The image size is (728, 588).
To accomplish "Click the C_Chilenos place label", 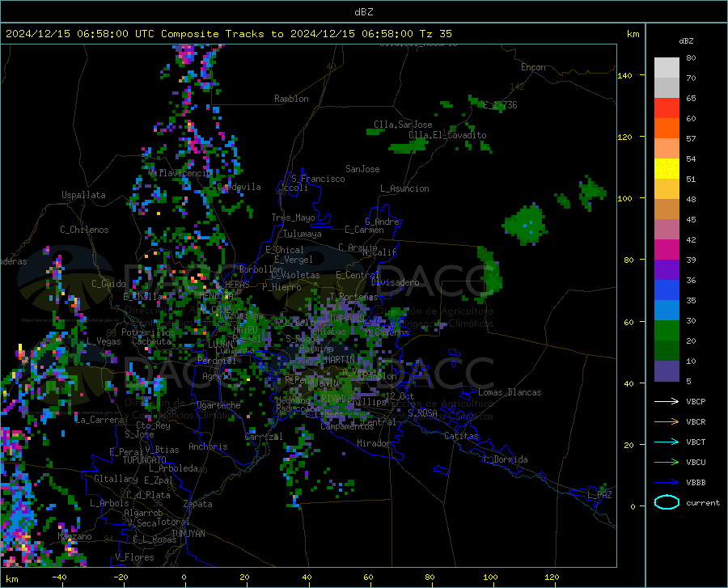I will pos(84,230).
